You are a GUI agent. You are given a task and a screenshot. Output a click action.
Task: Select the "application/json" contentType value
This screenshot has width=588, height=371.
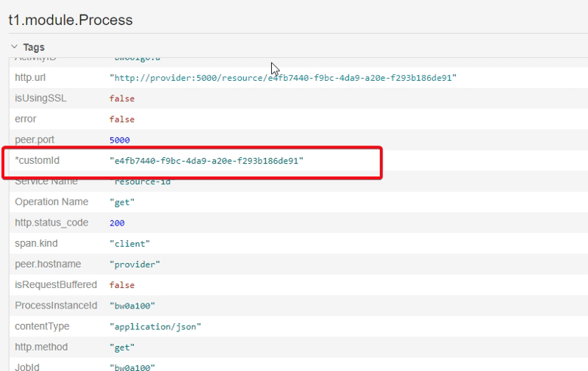pos(155,325)
